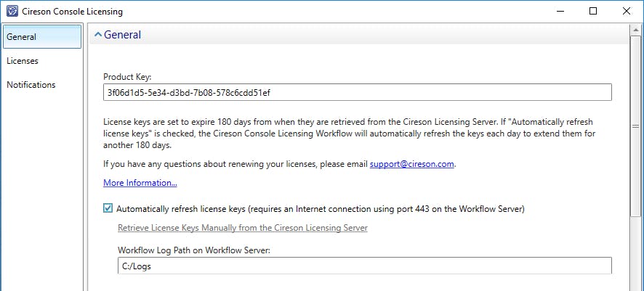
Task: Maximize the Cireson Console Licensing window
Action: point(593,12)
